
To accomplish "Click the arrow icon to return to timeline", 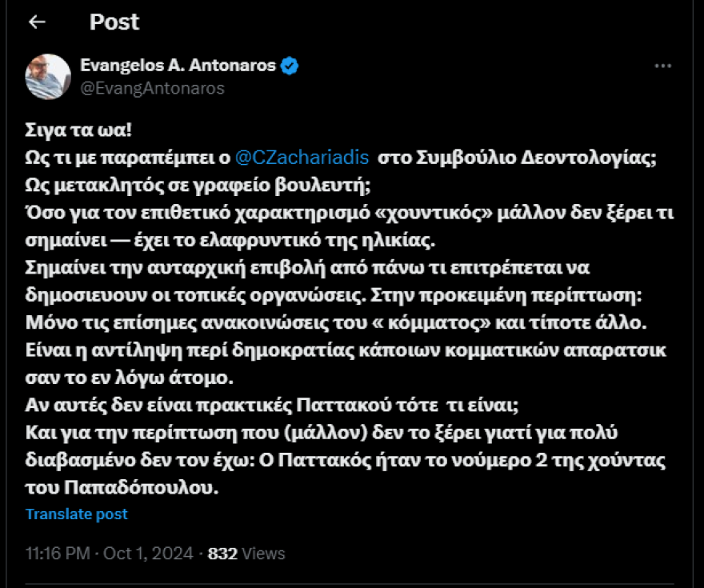I will [x=38, y=22].
